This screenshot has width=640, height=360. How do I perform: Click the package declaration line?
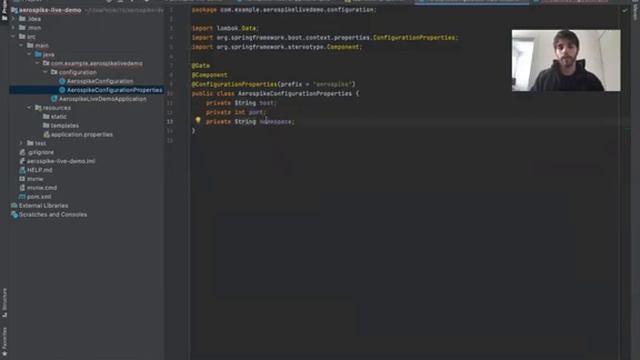[x=284, y=10]
